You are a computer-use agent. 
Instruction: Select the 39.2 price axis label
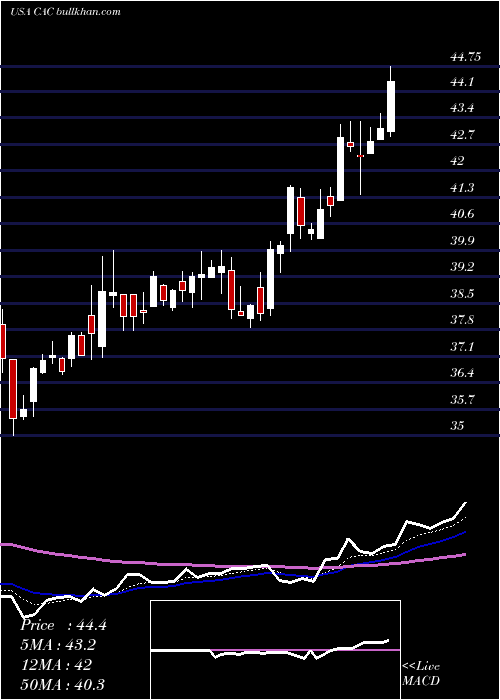click(x=462, y=267)
